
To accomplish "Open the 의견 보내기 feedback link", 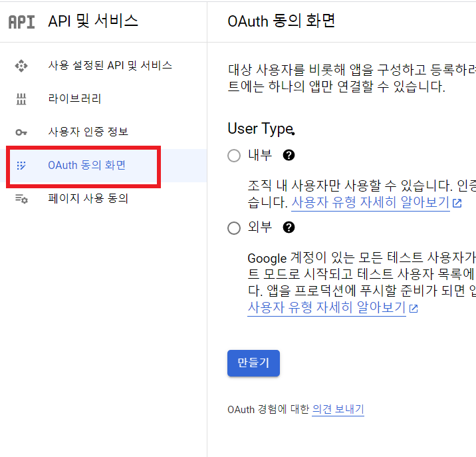I will [x=338, y=409].
